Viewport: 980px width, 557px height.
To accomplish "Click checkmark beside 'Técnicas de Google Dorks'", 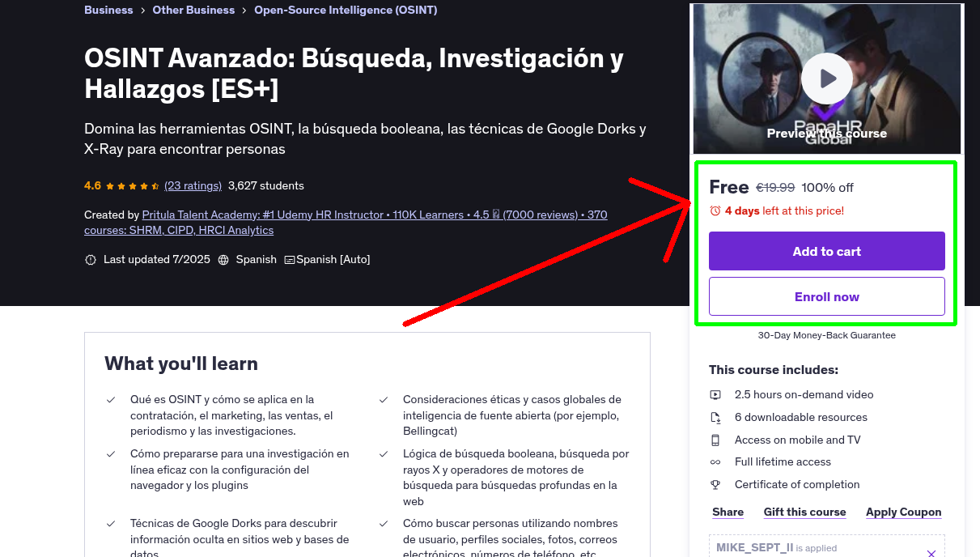I will click(x=111, y=524).
